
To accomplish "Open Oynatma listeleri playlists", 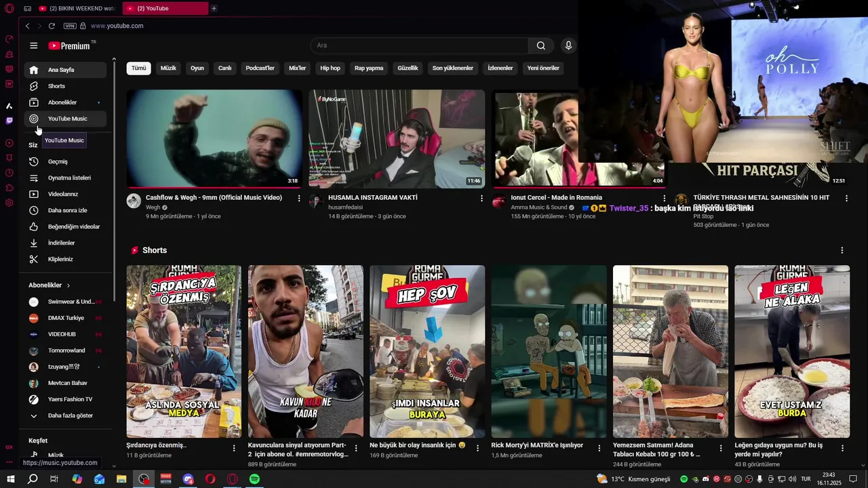I will (66, 178).
